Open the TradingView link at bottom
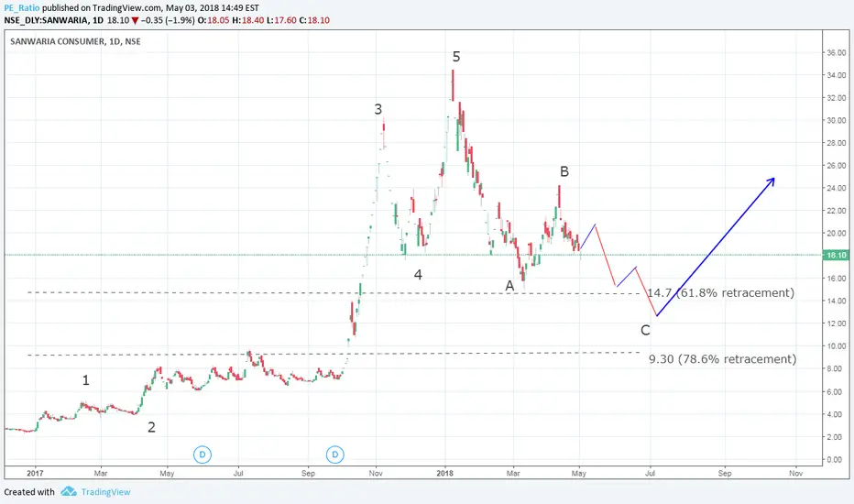This screenshot has height=504, width=854. 105,492
